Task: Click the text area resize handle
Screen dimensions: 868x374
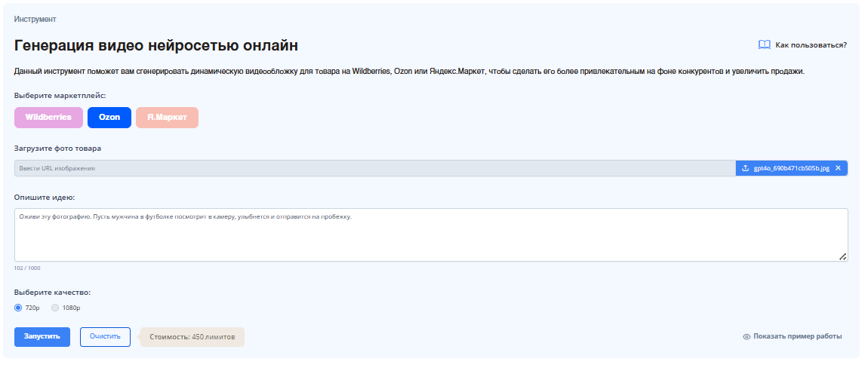Action: click(843, 257)
